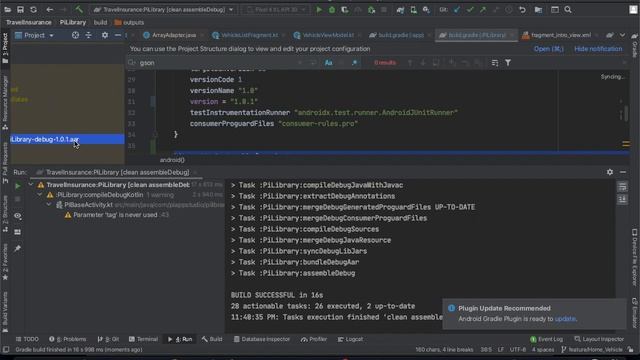Click the green hammer Make Project icon
Viewport: 640px width, 360px height.
click(79, 9)
